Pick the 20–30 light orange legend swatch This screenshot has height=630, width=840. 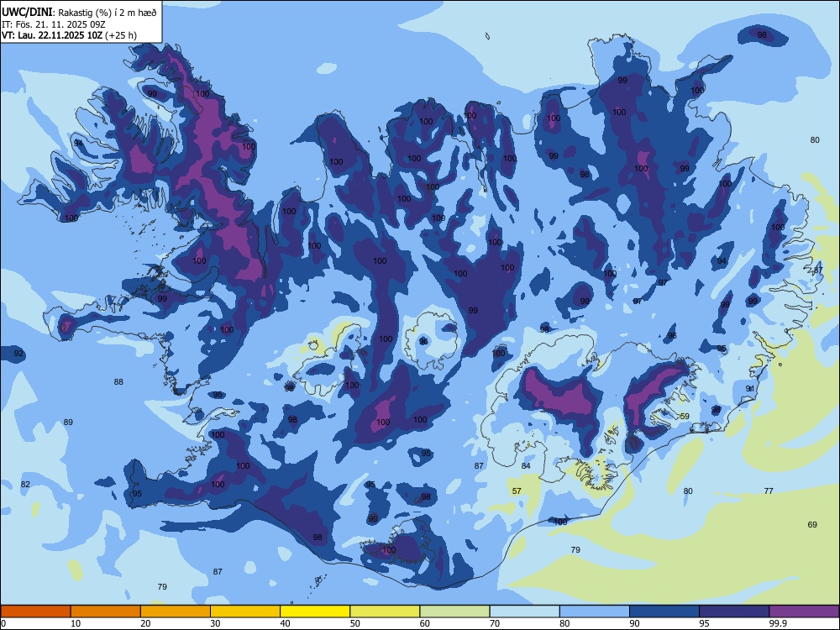pyautogui.click(x=176, y=612)
